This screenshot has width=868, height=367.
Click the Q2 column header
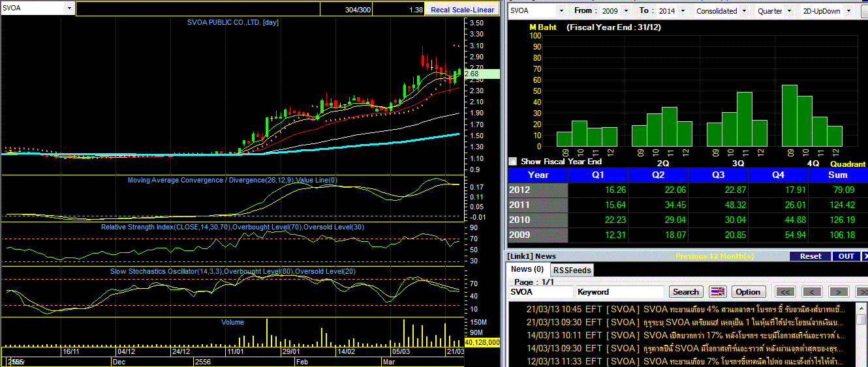point(657,175)
